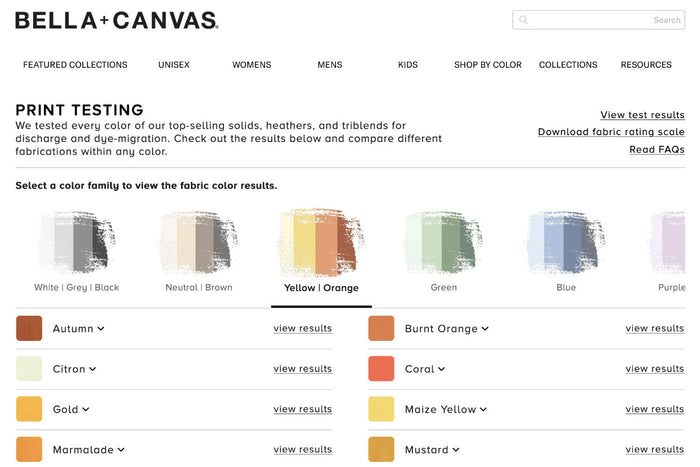This screenshot has width=700, height=467.
Task: Click the Autumn color swatch
Action: [29, 328]
